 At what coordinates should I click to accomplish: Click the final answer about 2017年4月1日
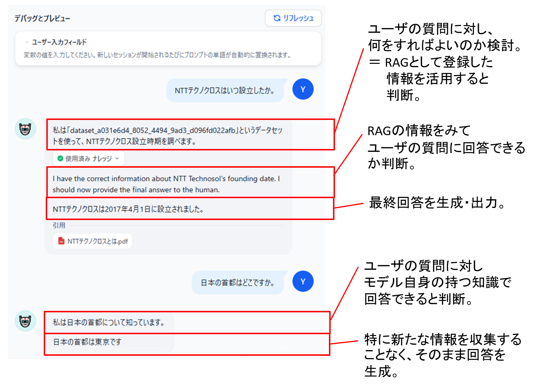point(128,209)
